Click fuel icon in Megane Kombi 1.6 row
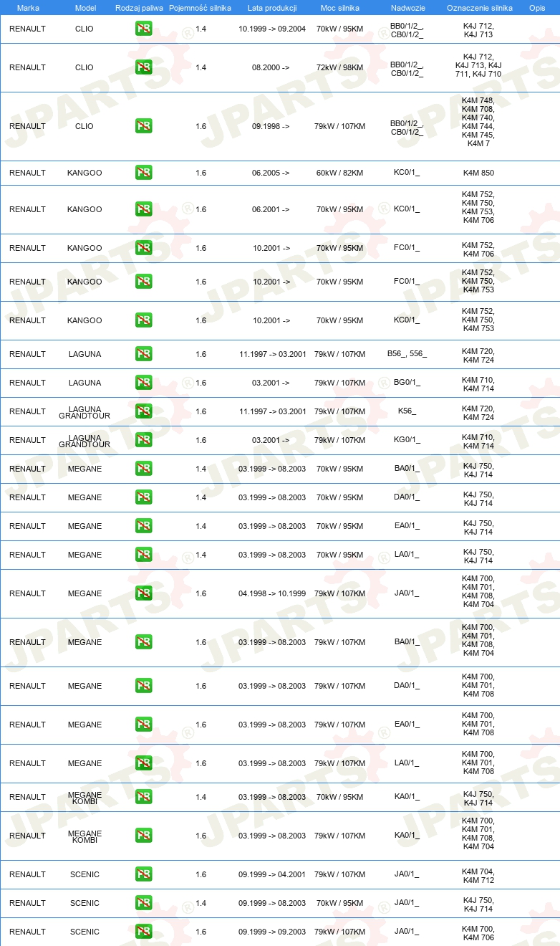 (143, 836)
